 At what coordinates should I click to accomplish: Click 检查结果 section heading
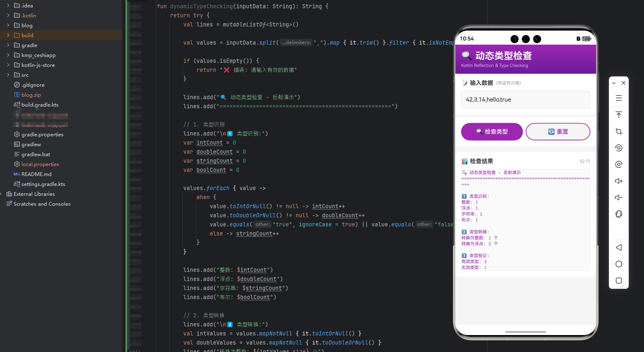click(481, 161)
